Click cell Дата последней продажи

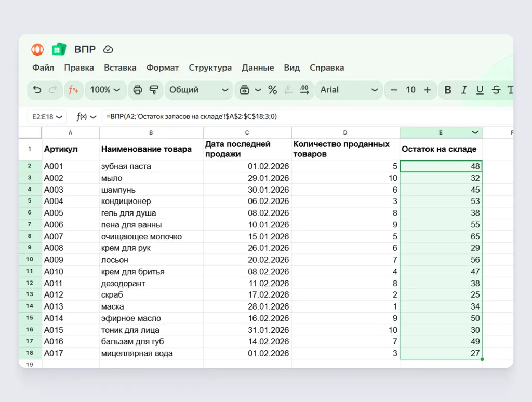[x=247, y=149]
